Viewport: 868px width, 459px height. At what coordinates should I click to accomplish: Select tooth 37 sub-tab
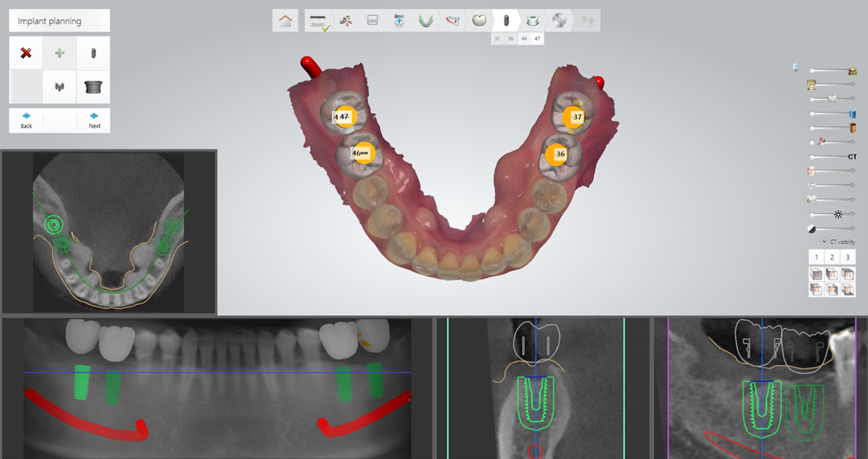tap(497, 39)
